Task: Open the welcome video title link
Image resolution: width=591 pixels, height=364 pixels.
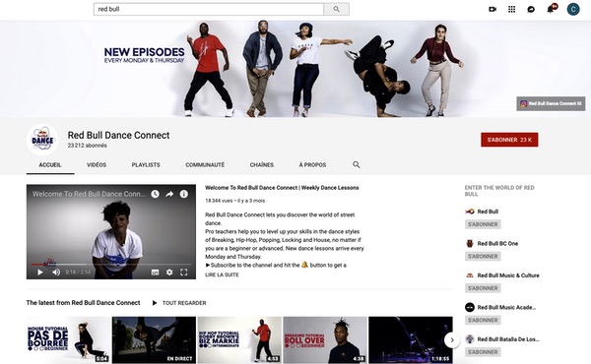Action: (x=282, y=188)
